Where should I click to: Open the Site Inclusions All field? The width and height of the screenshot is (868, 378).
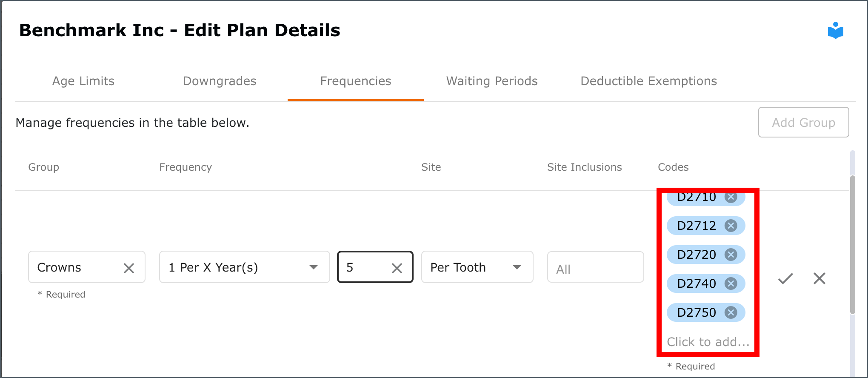point(595,267)
